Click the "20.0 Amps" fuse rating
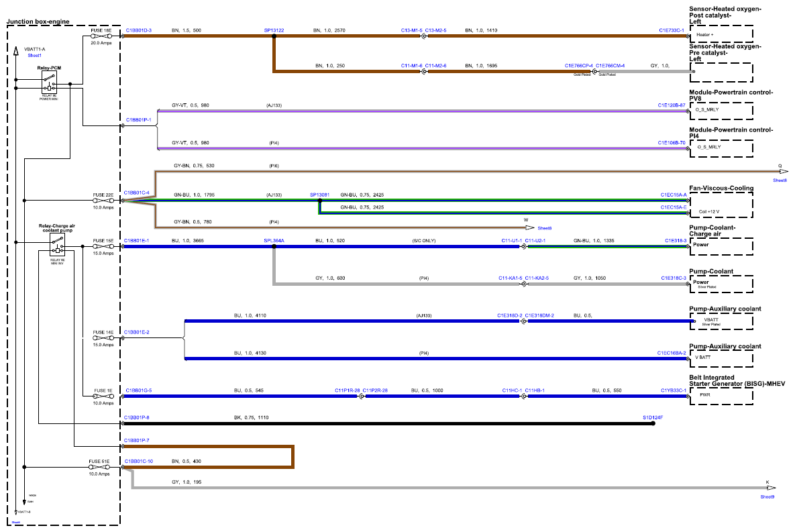The height and width of the screenshot is (532, 795). coord(101,43)
